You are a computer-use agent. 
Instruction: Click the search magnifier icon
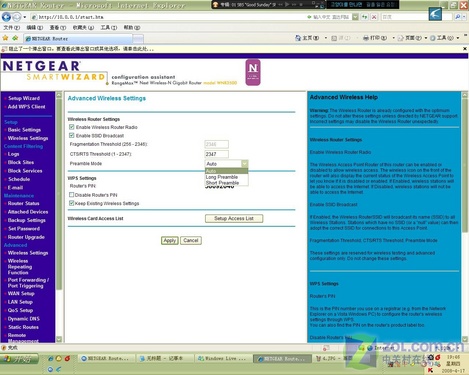458,17
